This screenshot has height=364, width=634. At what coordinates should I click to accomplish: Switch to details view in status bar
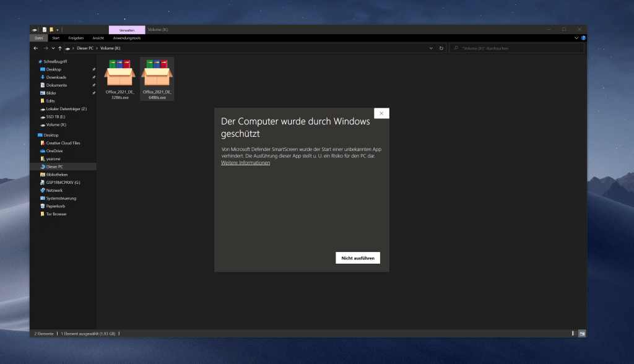[x=574, y=334]
